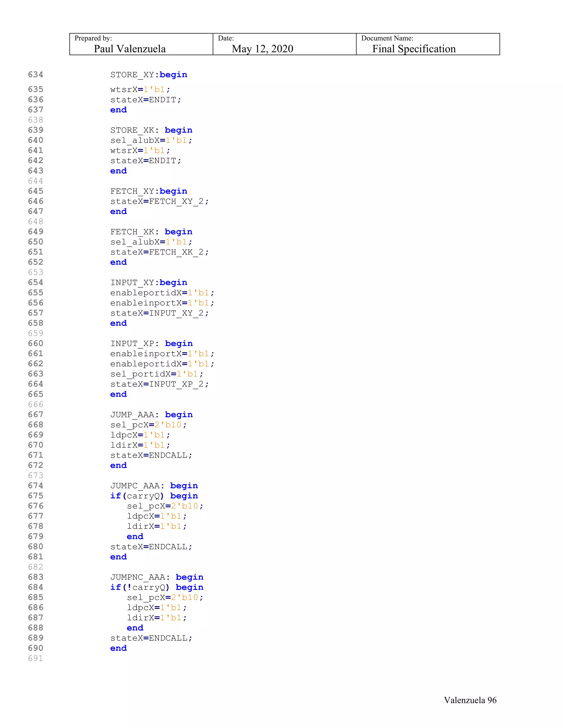Screen dimensions: 563x728
Task: Click the "end" keyword on line 637
Action: (118, 110)
